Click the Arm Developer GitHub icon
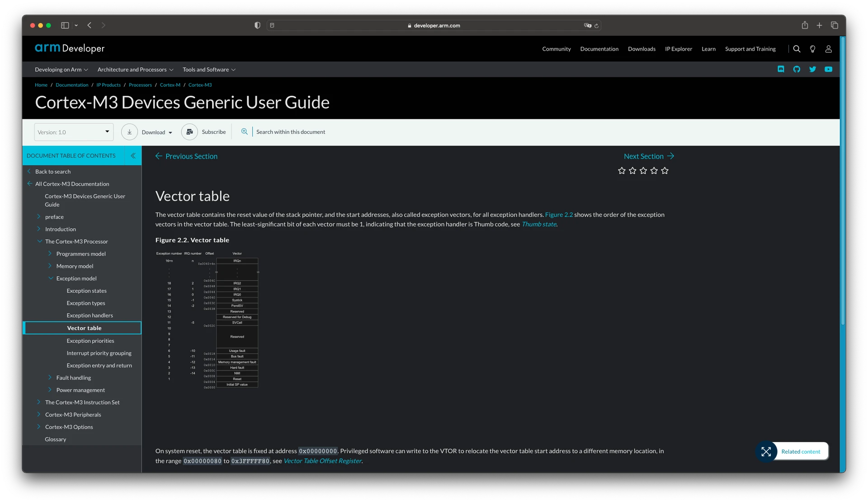 pyautogui.click(x=797, y=69)
